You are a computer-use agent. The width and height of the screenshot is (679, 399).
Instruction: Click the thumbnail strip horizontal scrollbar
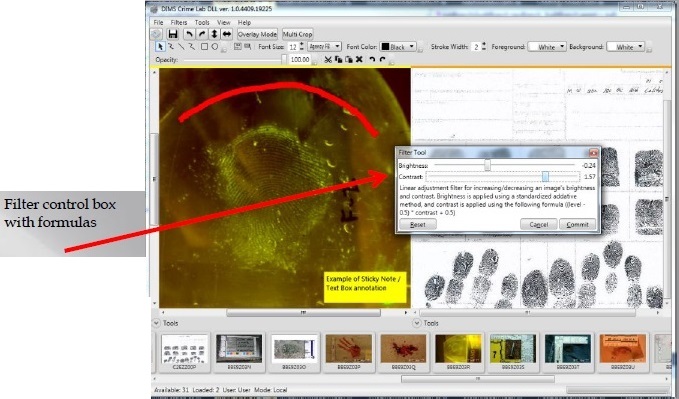click(478, 379)
